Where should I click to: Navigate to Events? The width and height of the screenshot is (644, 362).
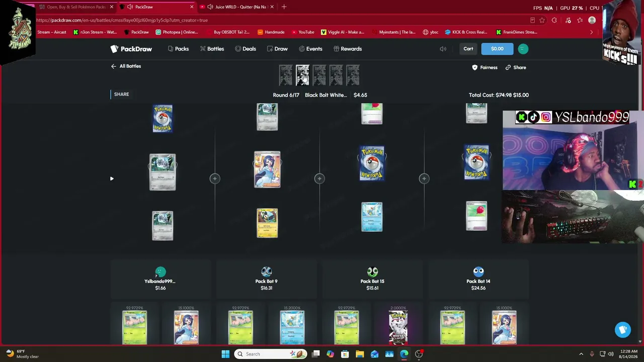[x=310, y=49]
